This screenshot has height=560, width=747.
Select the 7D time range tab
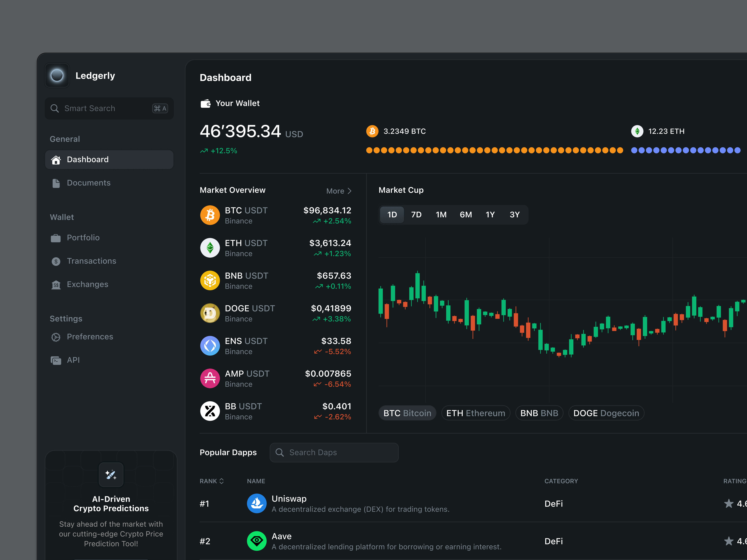416,215
